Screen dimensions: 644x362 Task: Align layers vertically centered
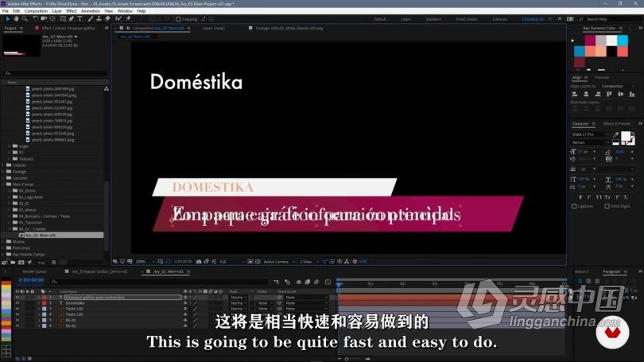click(x=621, y=94)
